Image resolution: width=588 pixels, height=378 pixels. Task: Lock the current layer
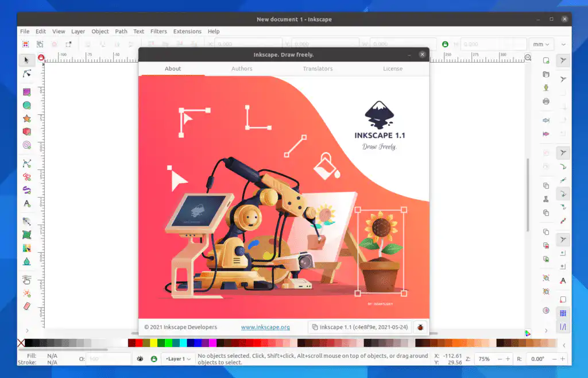coord(154,358)
